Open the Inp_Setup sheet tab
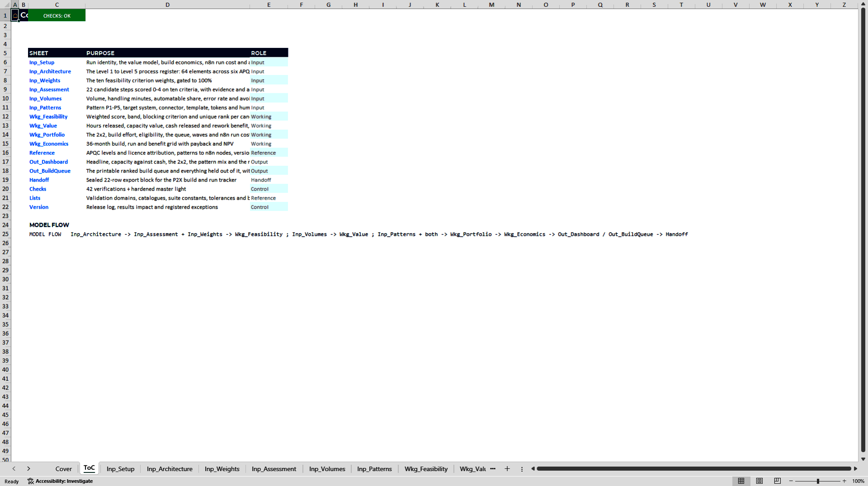Viewport: 868px width, 486px height. click(120, 469)
